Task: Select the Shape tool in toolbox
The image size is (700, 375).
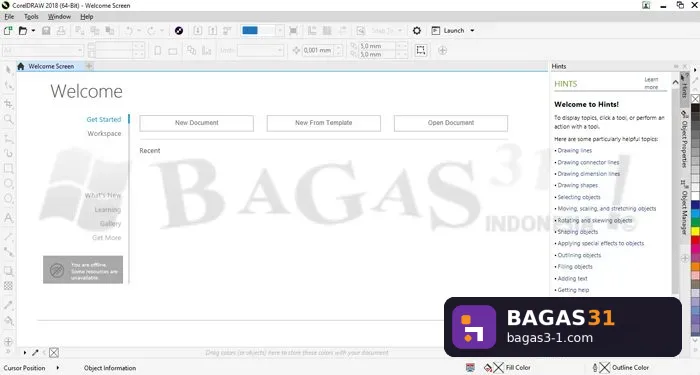Action: 8,85
